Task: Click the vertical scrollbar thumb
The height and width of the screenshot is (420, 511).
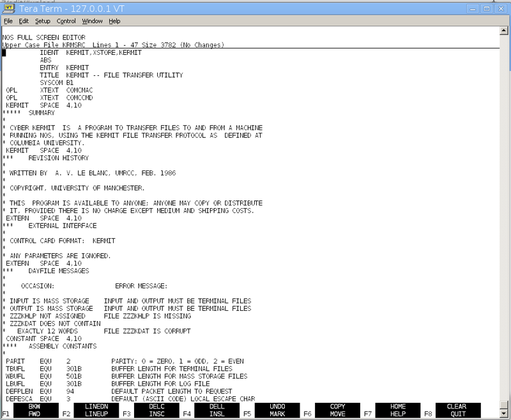Action: 504,405
